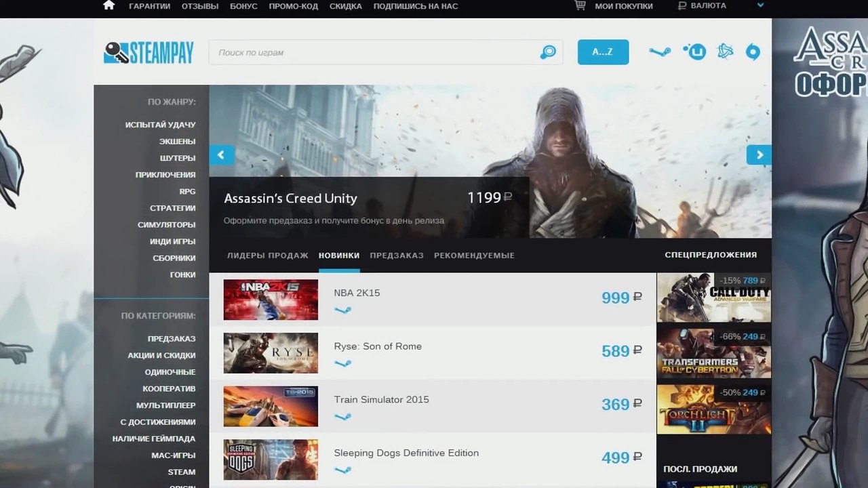Viewport: 868px width, 488px height.
Task: Filter by Steam platform icon in header
Action: [660, 52]
